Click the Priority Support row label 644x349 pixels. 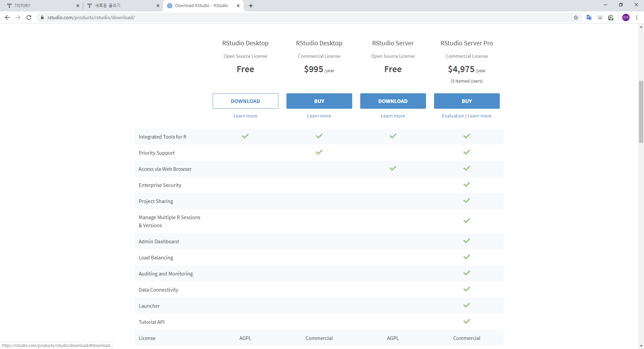pos(157,153)
